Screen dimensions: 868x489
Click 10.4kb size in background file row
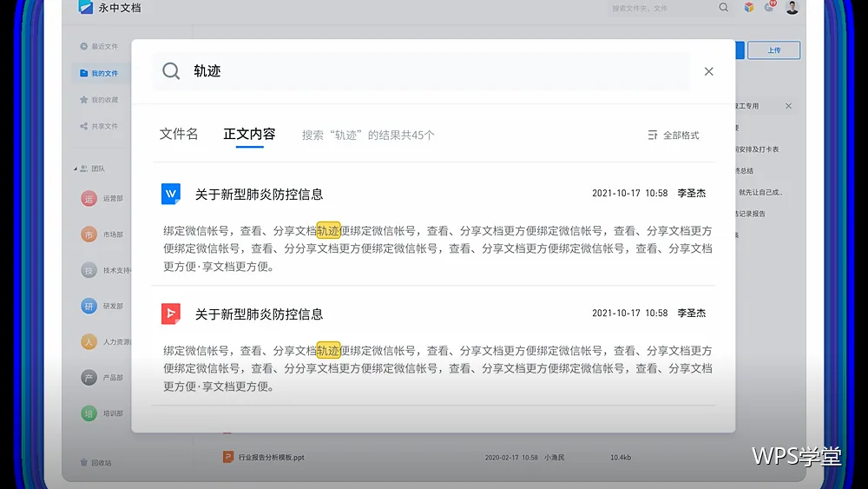point(621,458)
